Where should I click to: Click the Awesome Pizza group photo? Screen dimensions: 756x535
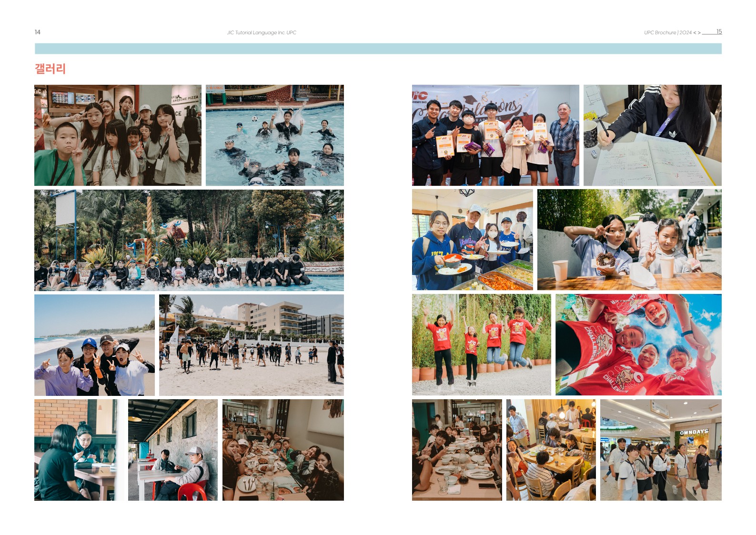118,135
